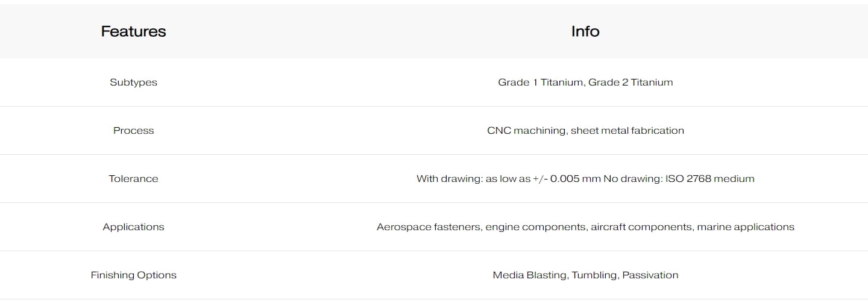
Task: Click the CNC machining text
Action: [x=526, y=131]
